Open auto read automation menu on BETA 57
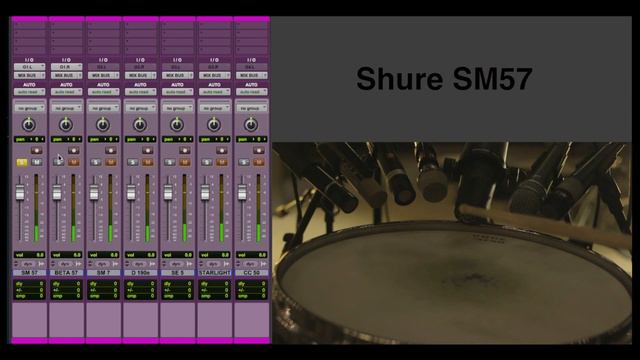Image resolution: width=640 pixels, height=360 pixels. pyautogui.click(x=67, y=92)
